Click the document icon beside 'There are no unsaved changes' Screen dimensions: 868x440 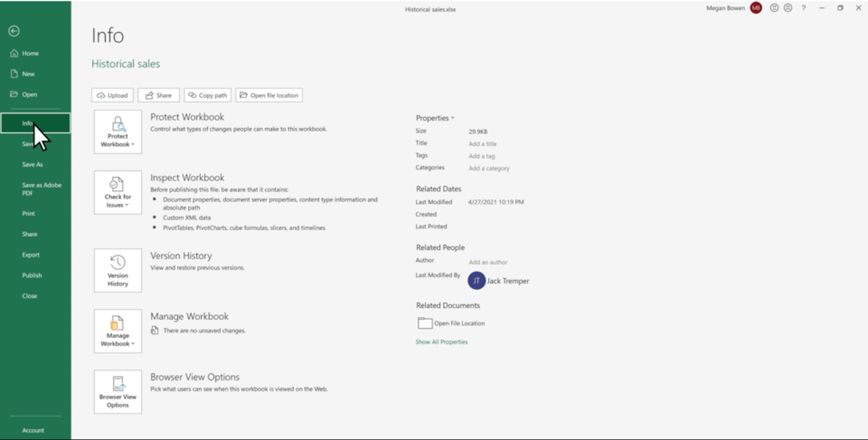click(x=155, y=330)
